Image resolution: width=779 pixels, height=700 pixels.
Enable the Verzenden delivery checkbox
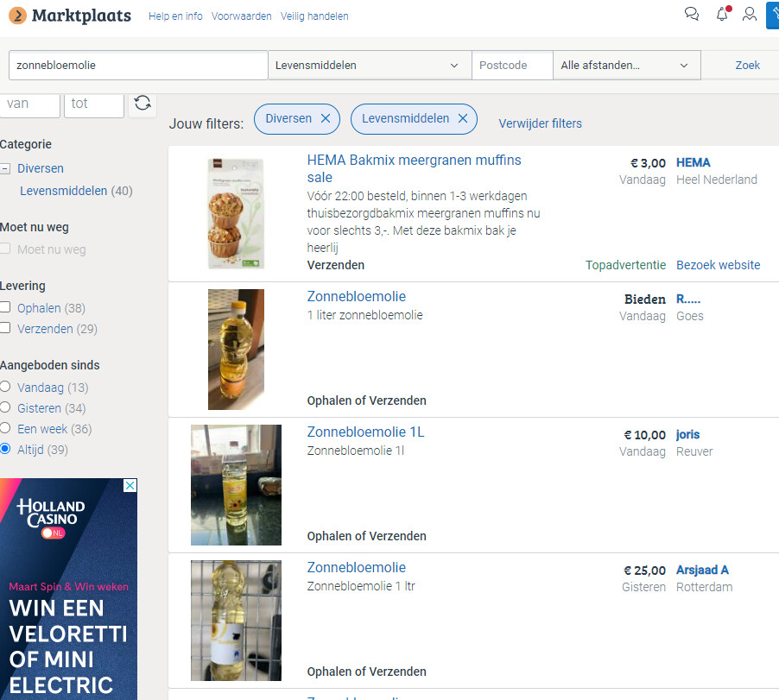click(x=5, y=328)
